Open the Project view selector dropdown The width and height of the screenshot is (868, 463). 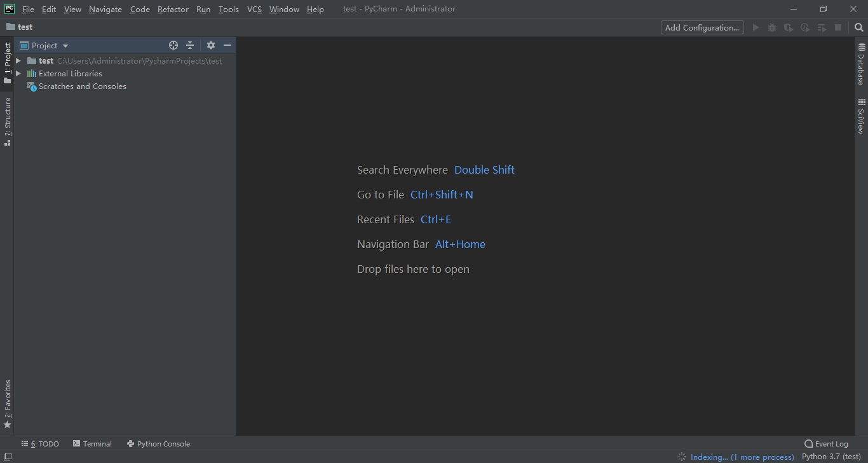[44, 45]
